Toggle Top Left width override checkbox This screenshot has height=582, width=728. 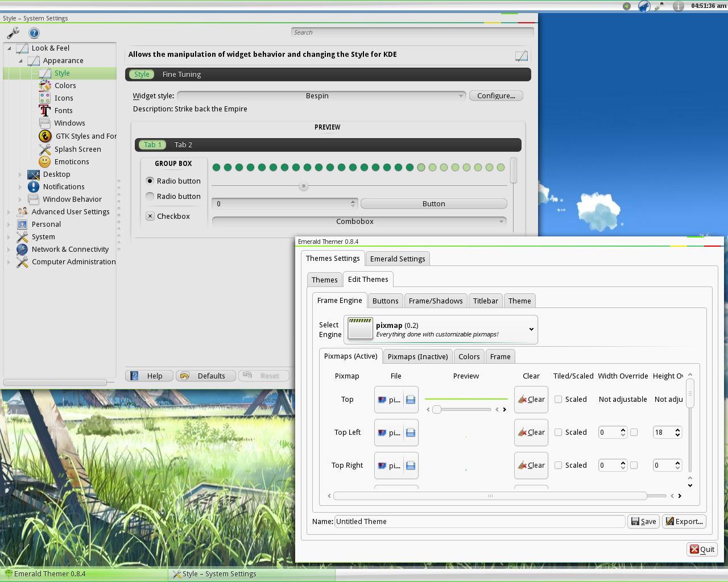[x=634, y=433]
